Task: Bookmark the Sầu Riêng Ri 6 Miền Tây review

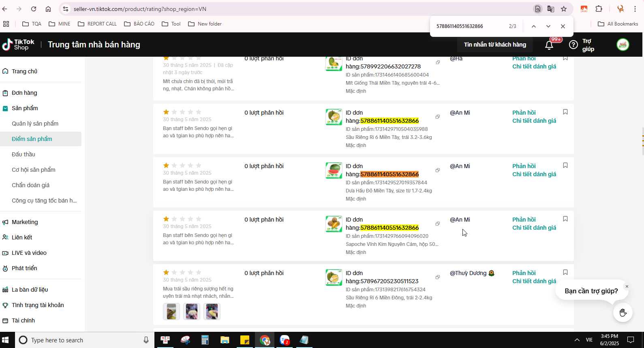Action: [565, 112]
